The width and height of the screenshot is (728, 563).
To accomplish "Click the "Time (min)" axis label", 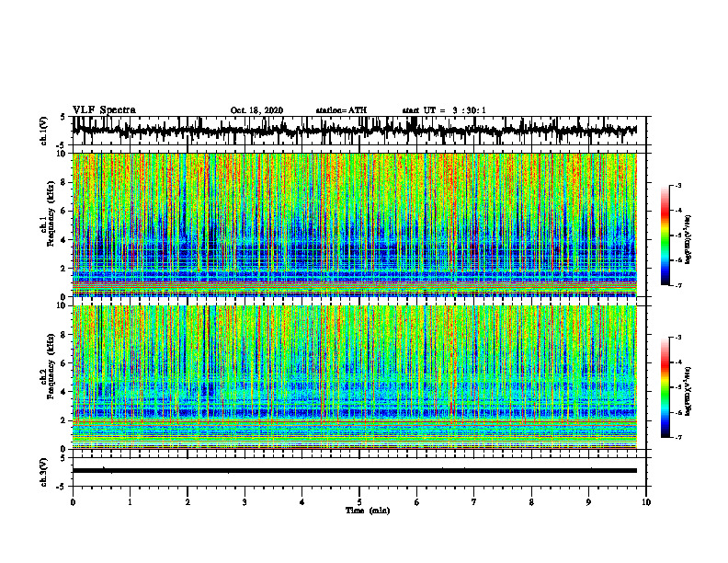I will pyautogui.click(x=368, y=511).
